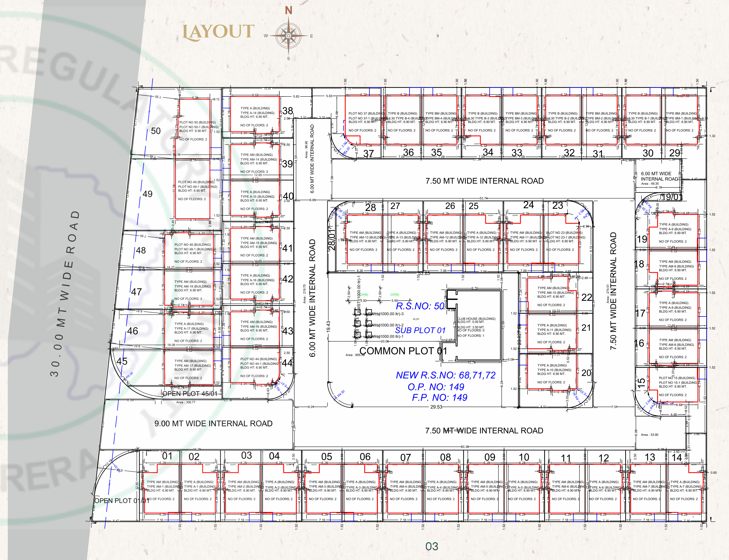This screenshot has height=560, width=729.
Task: Click plot number 14
Action: click(677, 457)
